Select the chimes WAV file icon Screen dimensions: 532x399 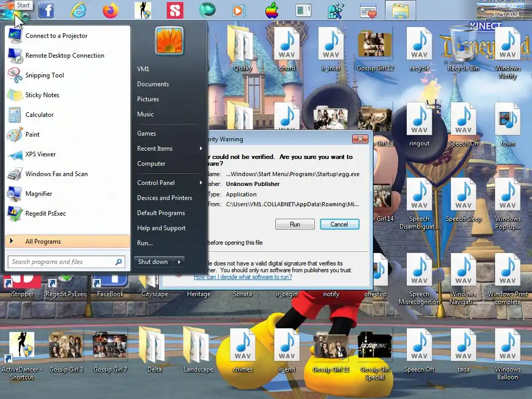point(243,351)
